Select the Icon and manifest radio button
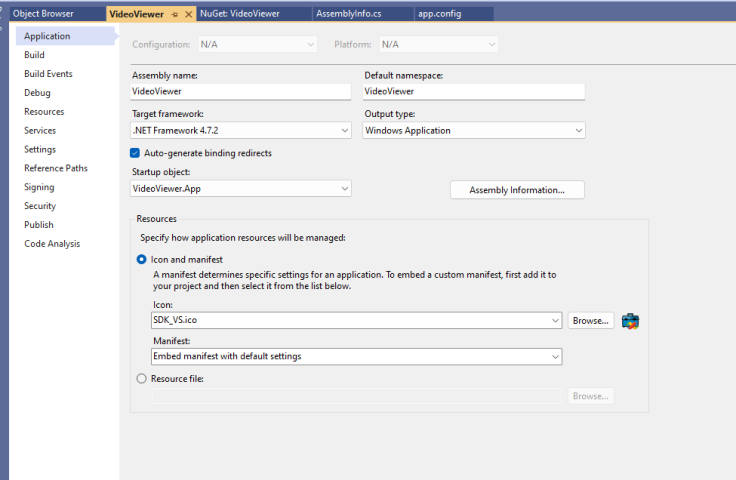Image resolution: width=736 pixels, height=480 pixels. (141, 259)
